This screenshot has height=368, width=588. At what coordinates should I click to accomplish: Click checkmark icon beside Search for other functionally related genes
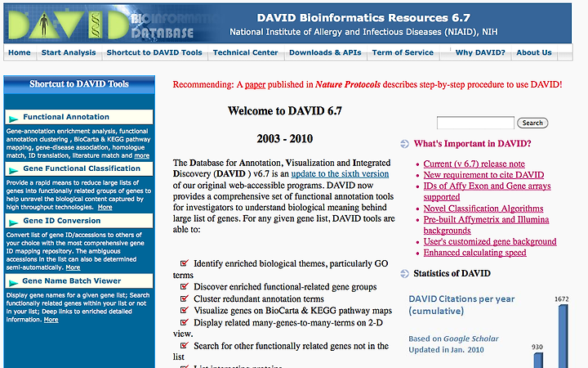[184, 345]
